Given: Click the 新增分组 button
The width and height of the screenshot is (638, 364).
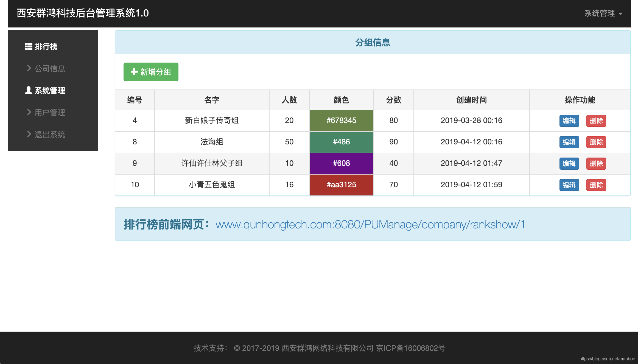Looking at the screenshot, I should 150,72.
